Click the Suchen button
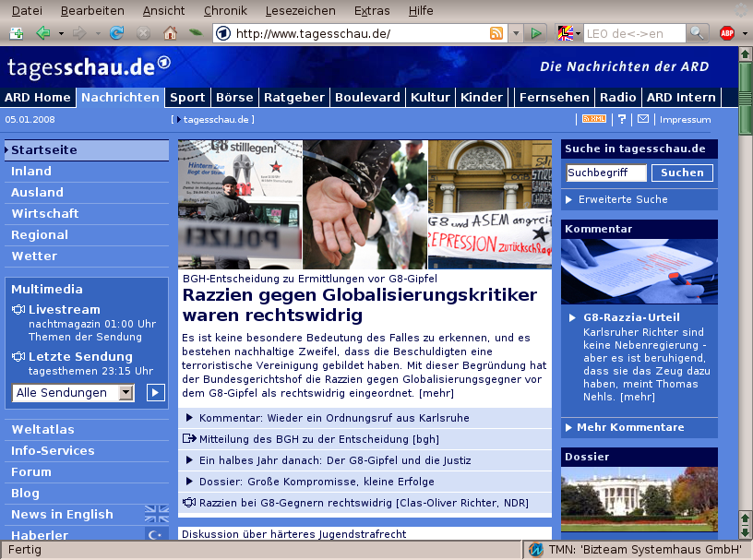Image resolution: width=753 pixels, height=560 pixels. point(682,173)
